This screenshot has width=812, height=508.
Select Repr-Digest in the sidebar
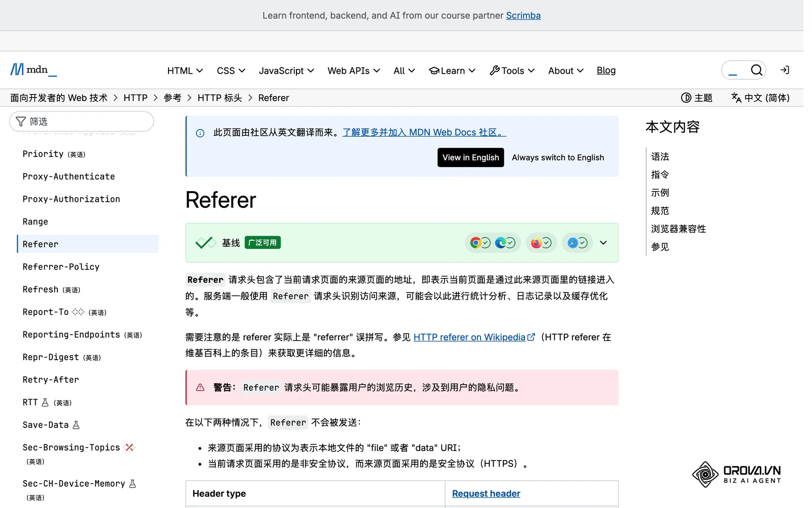click(x=51, y=357)
